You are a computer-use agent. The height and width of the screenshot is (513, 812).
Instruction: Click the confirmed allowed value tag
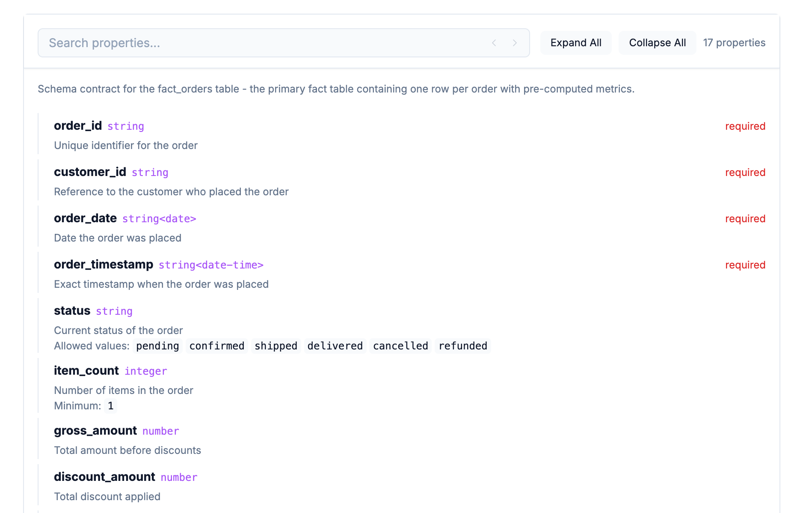point(217,346)
